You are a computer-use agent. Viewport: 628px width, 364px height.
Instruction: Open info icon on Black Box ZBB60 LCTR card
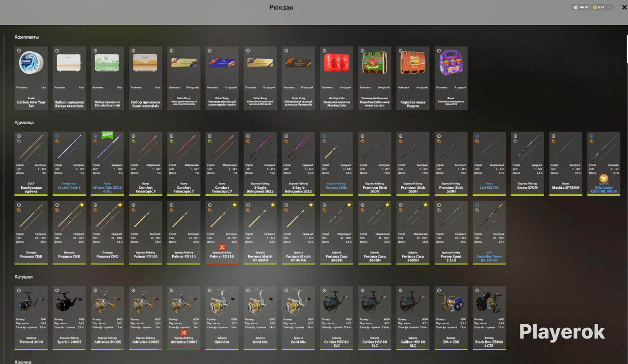pos(477,290)
